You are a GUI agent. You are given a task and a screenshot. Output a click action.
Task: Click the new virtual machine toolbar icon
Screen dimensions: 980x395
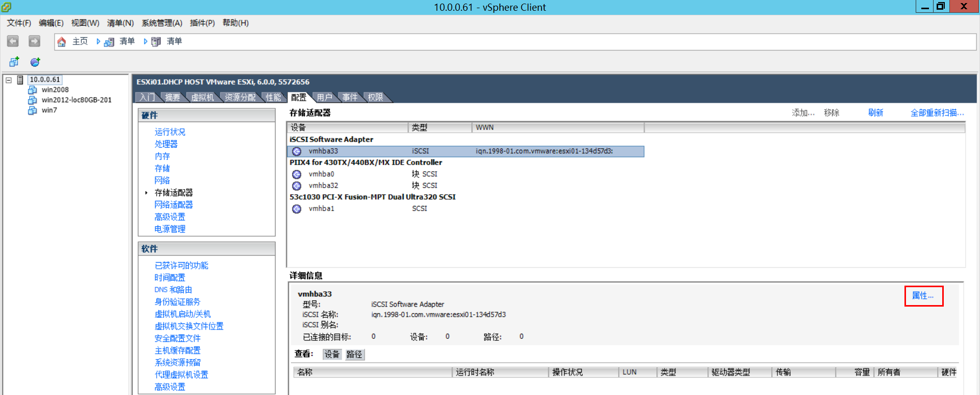[14, 62]
